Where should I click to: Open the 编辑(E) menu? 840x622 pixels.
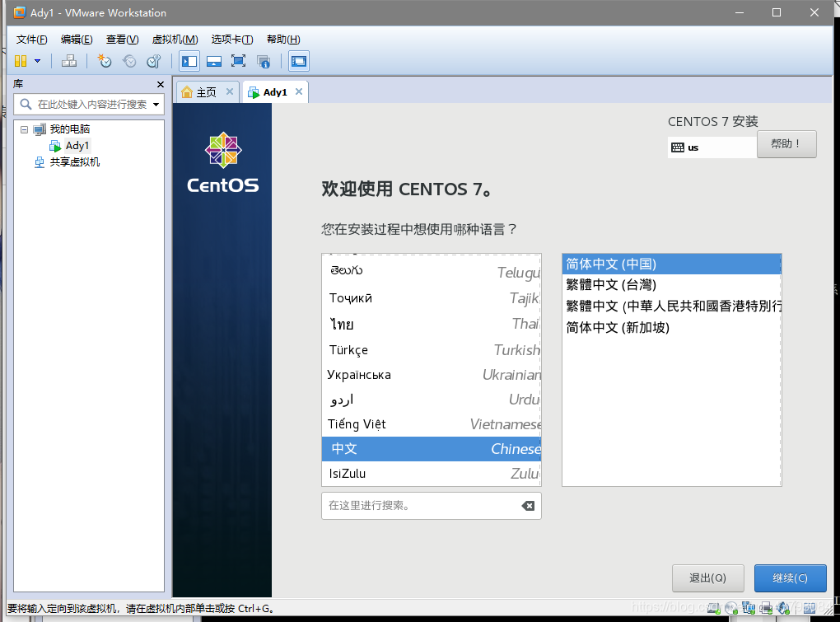pos(77,39)
